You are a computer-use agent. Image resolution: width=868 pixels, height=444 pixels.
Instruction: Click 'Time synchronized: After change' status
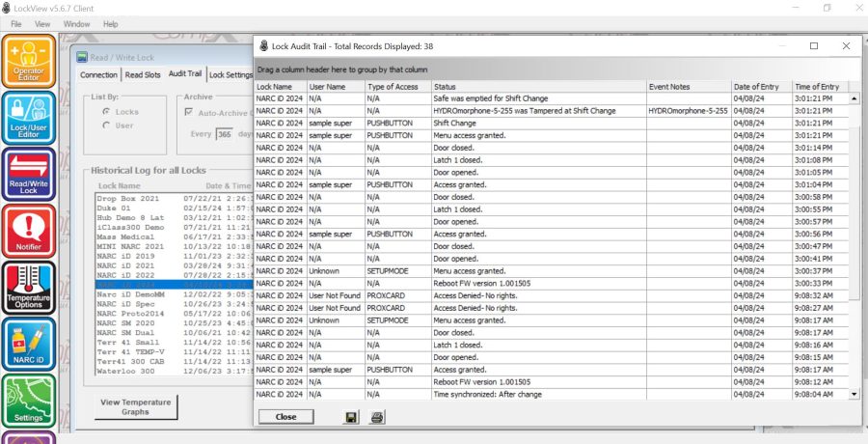tap(538, 394)
